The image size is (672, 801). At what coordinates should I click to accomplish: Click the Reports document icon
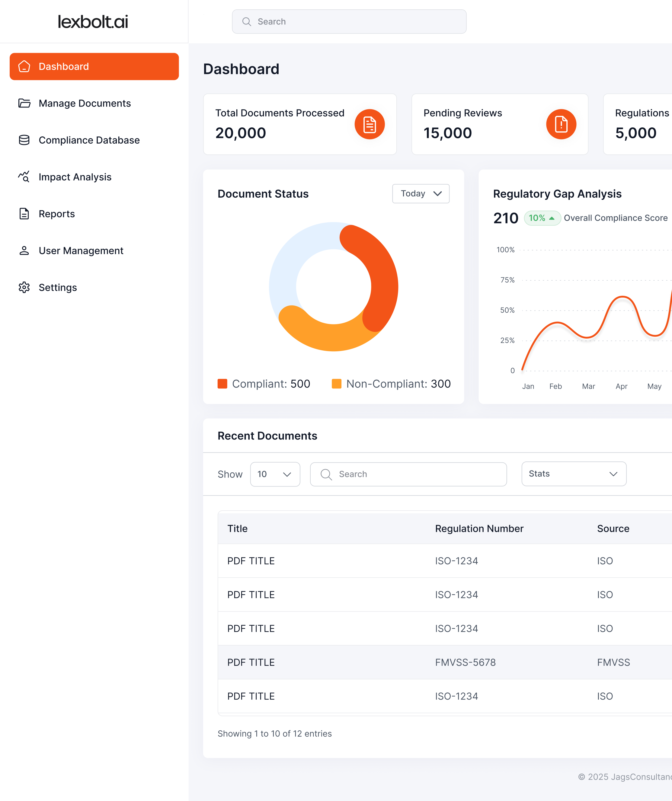point(24,214)
